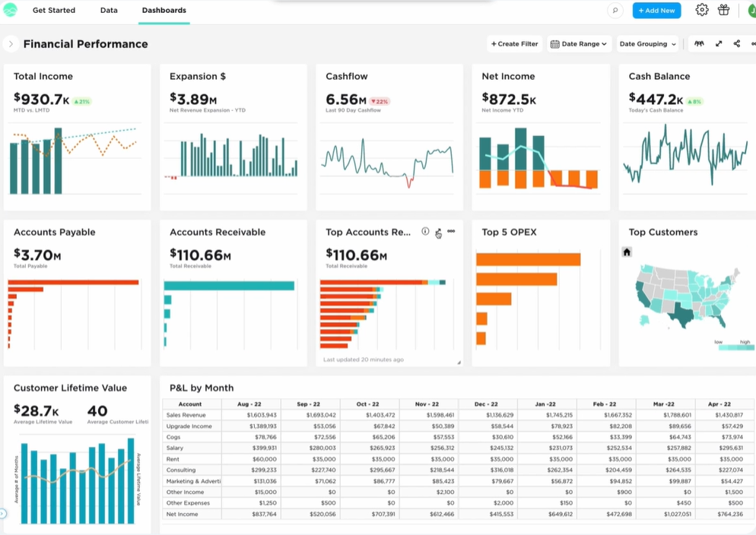Viewport: 756px width, 535px height.
Task: Switch to the Get Started tab
Action: (x=54, y=11)
